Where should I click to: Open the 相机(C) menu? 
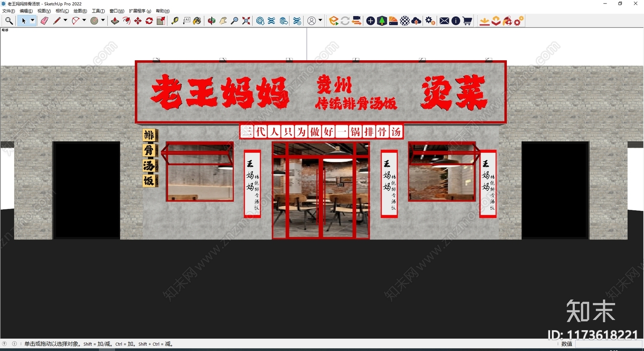click(x=62, y=11)
